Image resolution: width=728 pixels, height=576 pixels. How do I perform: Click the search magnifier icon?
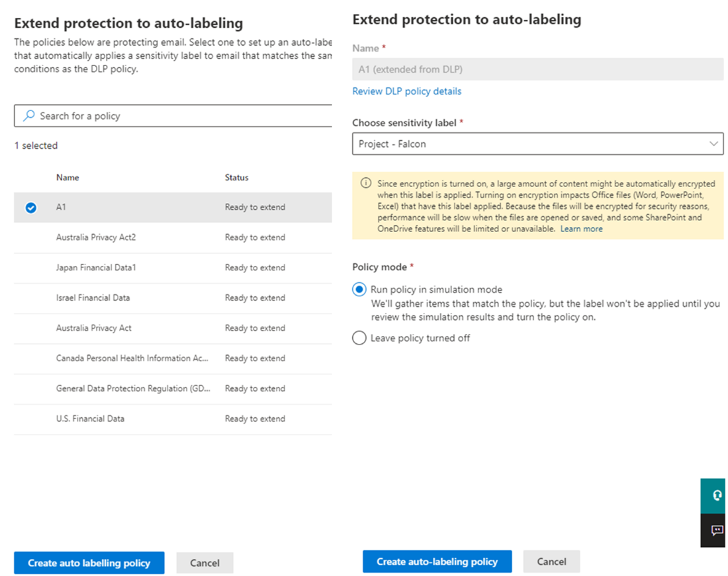tap(28, 116)
